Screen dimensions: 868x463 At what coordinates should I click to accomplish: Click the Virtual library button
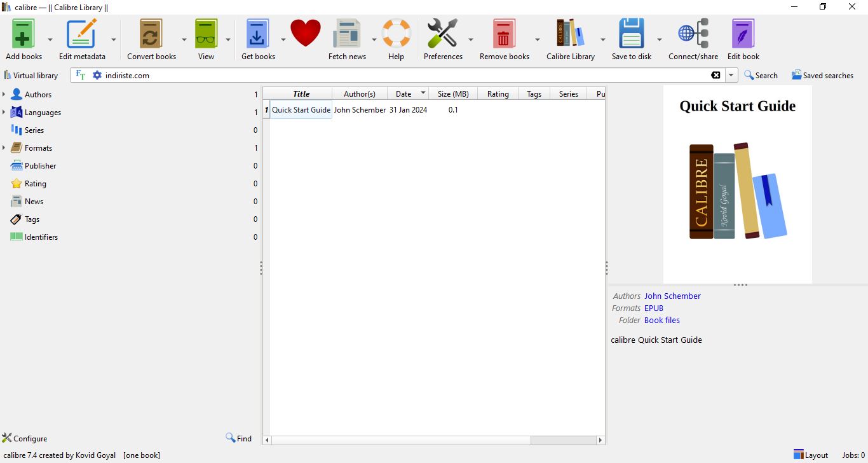(x=31, y=75)
